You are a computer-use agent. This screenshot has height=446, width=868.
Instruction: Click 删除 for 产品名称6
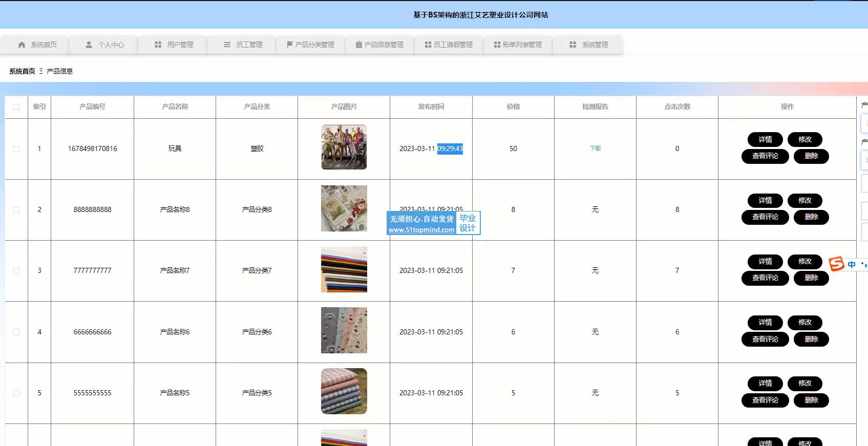coord(811,339)
